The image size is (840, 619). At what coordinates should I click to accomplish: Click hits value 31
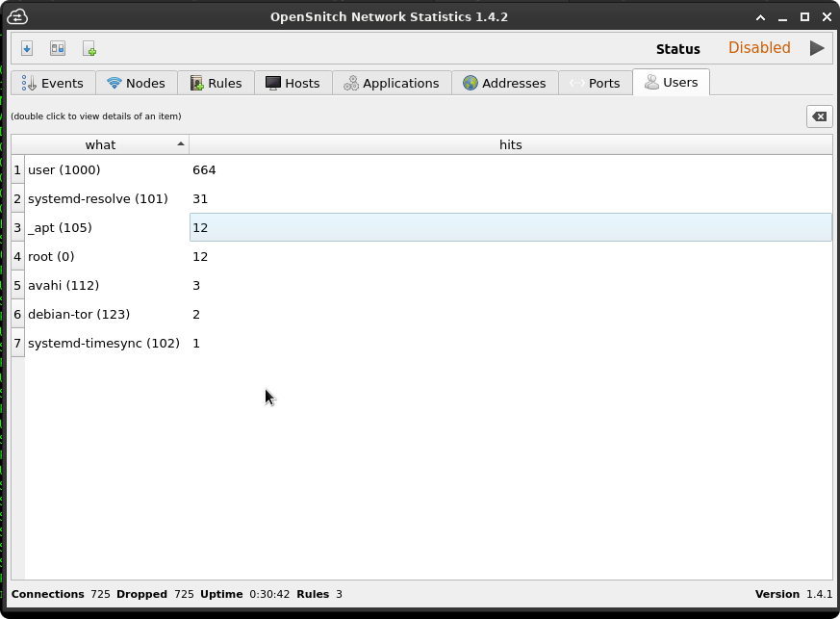click(200, 199)
